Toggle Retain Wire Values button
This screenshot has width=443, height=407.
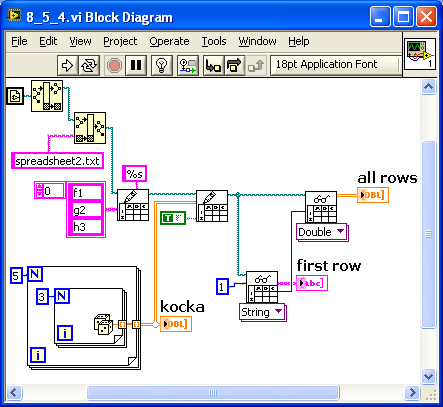(188, 65)
